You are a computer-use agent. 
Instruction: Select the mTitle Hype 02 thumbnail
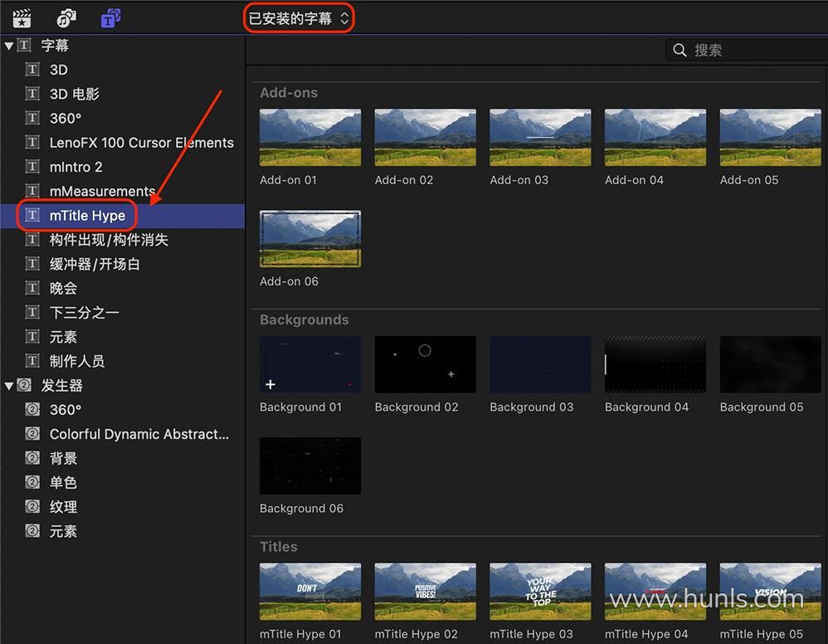[426, 592]
